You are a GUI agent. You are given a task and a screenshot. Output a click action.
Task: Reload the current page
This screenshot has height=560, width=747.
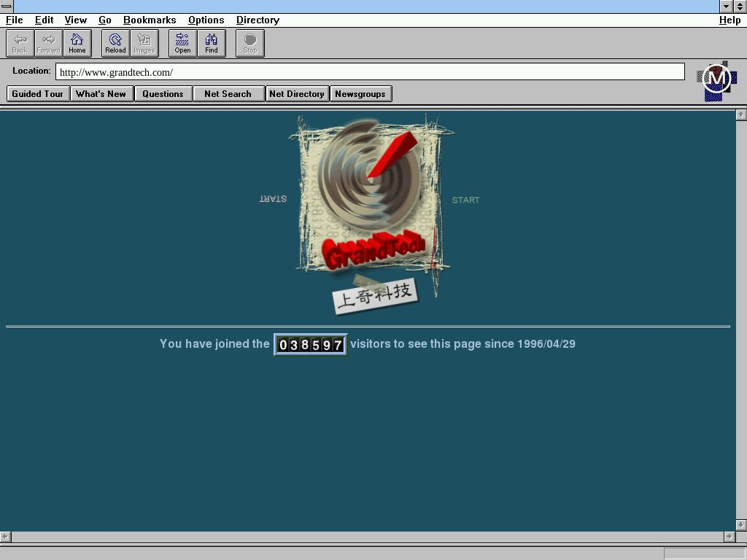point(115,43)
